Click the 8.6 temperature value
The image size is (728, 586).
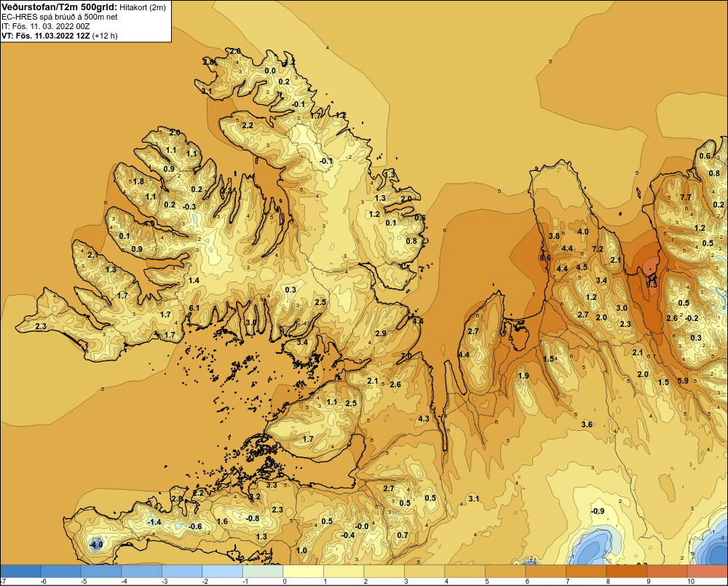point(545,258)
